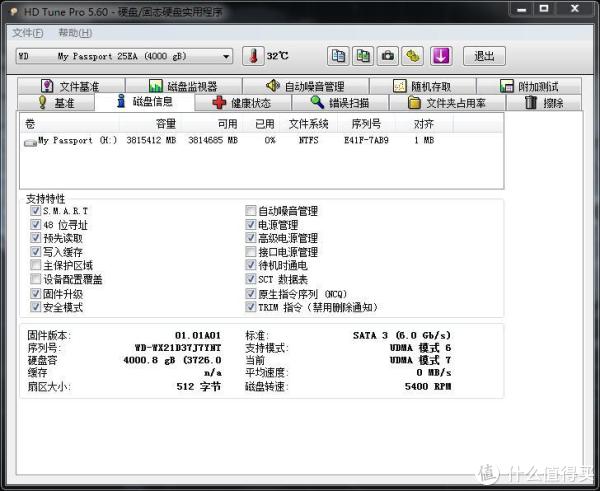Toggle the 设备配置覆盖 checkbox

tap(36, 279)
